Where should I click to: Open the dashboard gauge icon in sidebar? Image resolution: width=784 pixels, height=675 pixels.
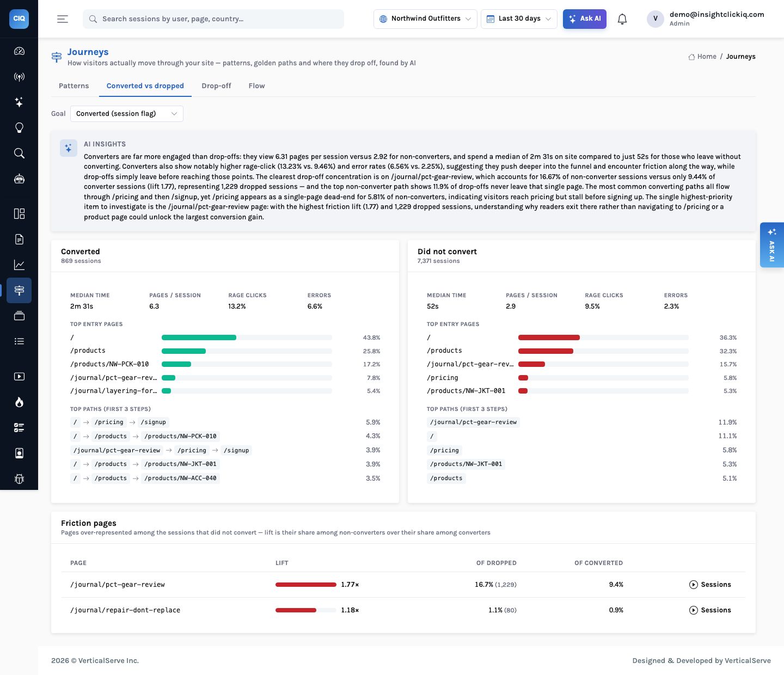tap(19, 51)
